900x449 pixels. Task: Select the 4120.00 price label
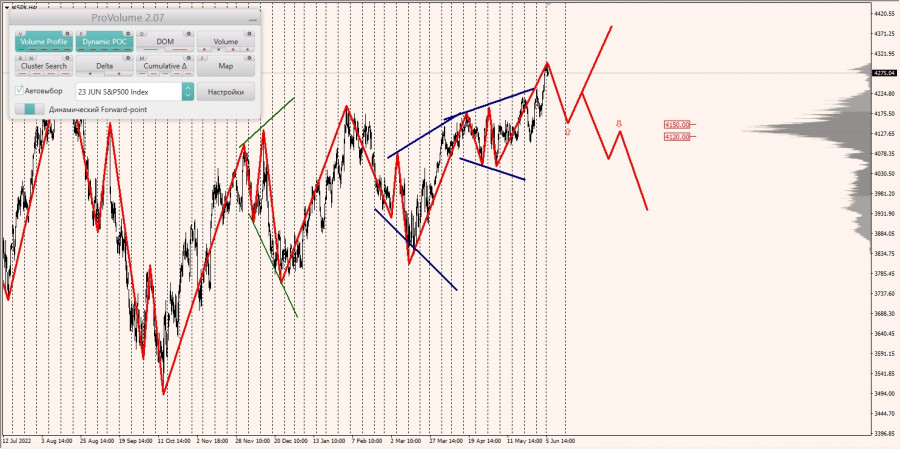(x=677, y=137)
